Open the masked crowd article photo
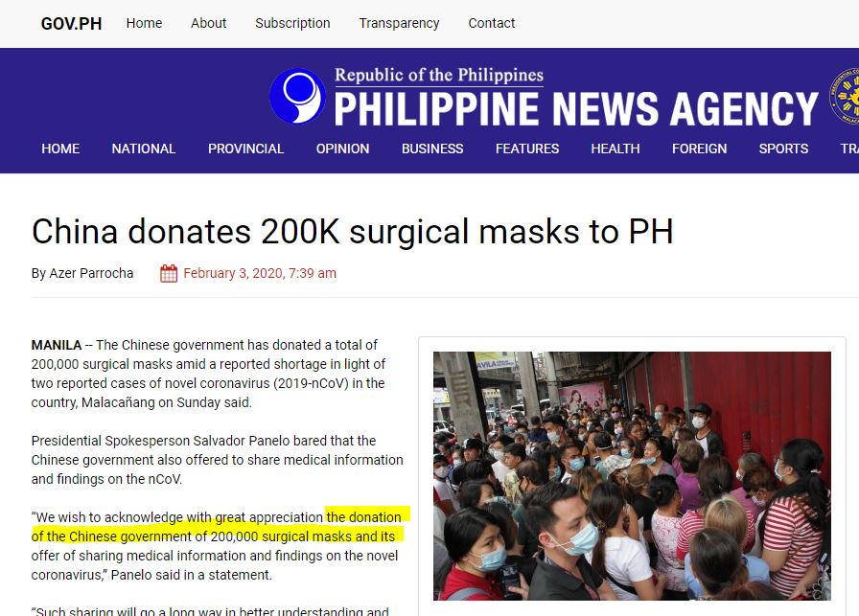Screen dimensions: 859x616 pos(632,476)
